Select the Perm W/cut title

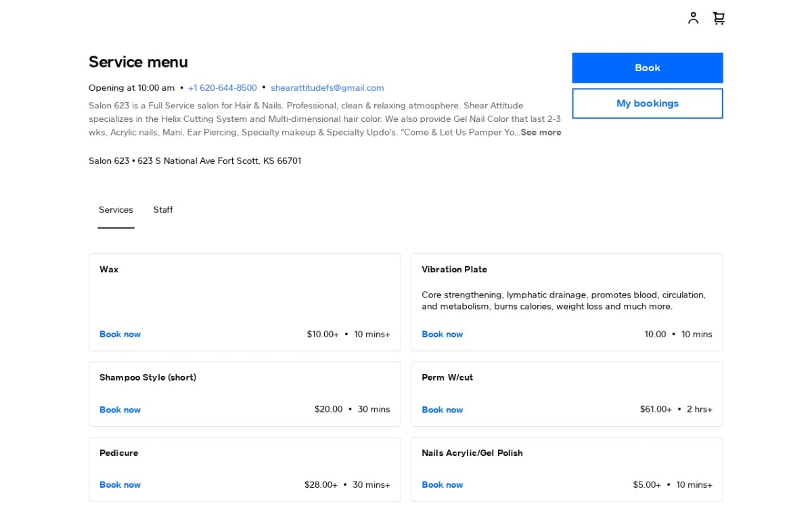pos(447,377)
